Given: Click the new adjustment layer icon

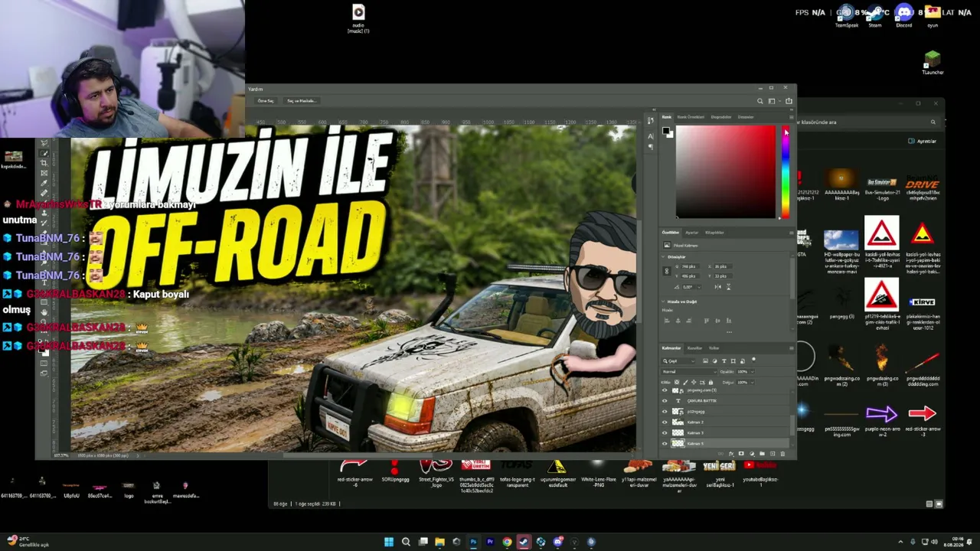Looking at the screenshot, I should 751,454.
